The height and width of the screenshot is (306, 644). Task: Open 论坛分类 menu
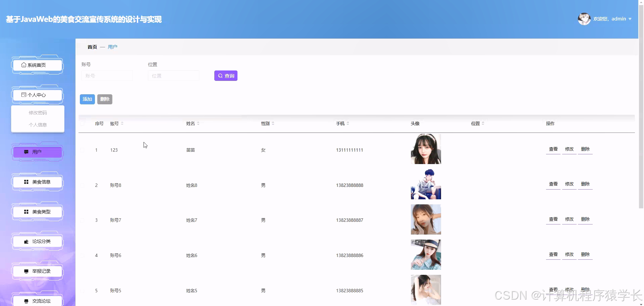[38, 242]
